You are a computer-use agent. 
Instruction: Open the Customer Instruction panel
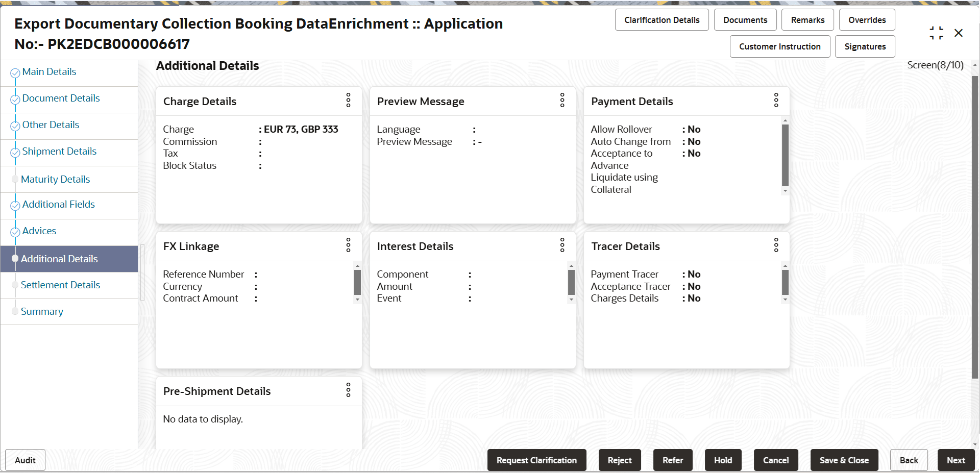pos(779,46)
